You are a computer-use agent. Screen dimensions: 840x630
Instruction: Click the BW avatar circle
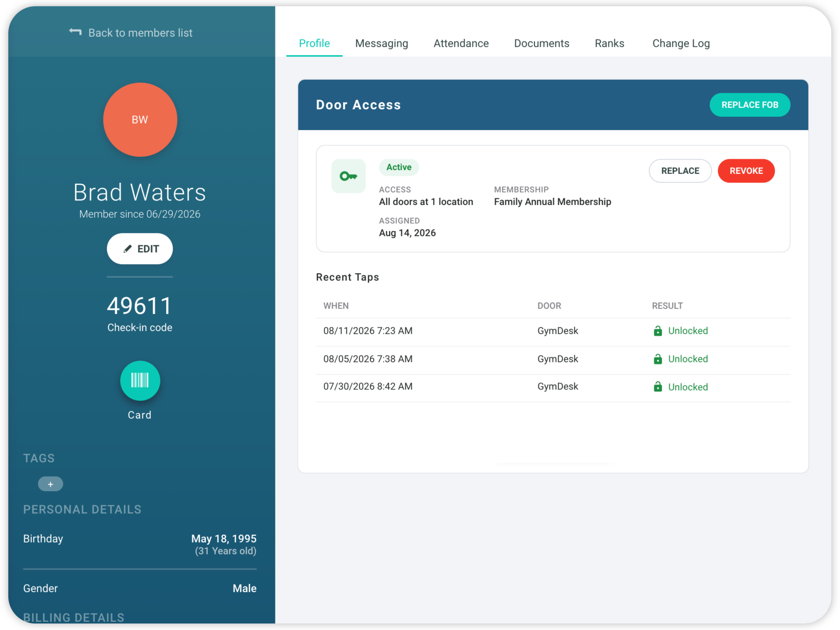[140, 120]
